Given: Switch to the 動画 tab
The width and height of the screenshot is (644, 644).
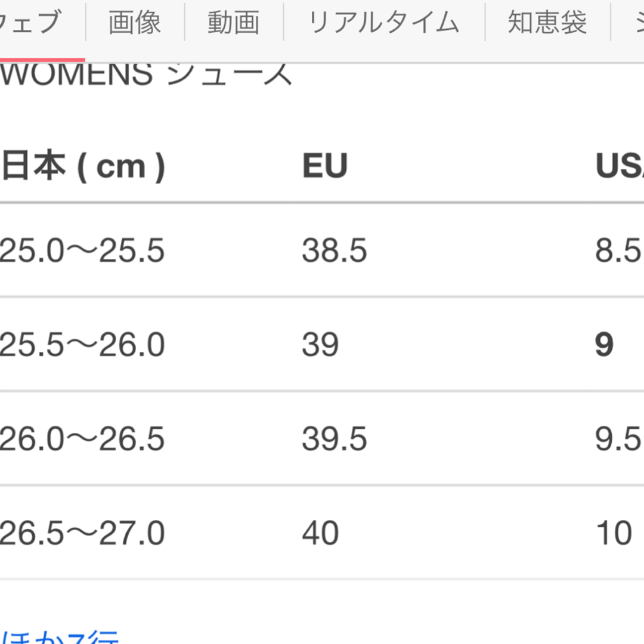Looking at the screenshot, I should [x=234, y=23].
